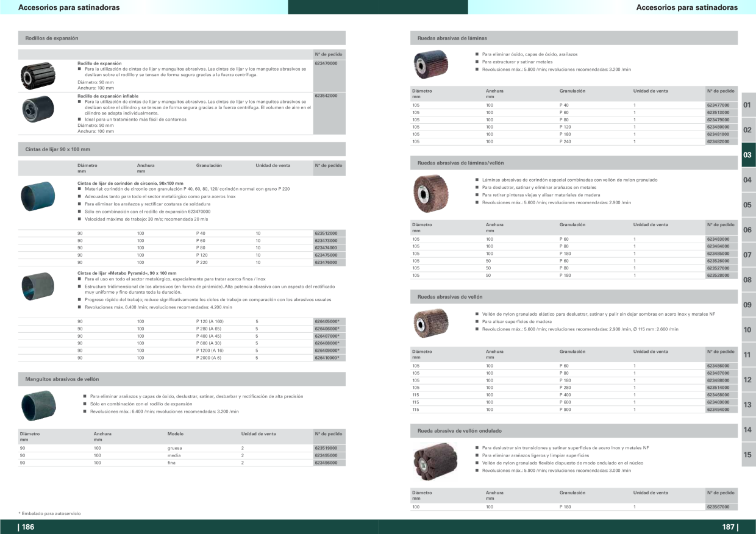Select order number 623496000

tap(326, 463)
